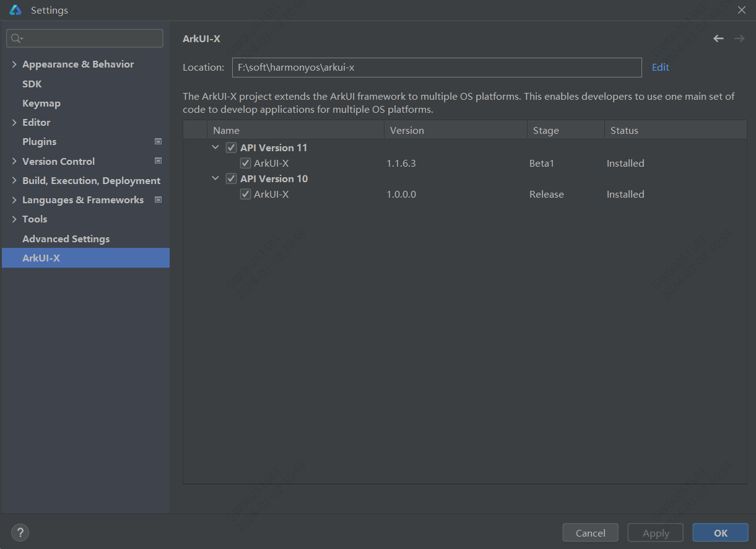Click Installed status for Release row
Image resolution: width=756 pixels, height=549 pixels.
click(625, 194)
